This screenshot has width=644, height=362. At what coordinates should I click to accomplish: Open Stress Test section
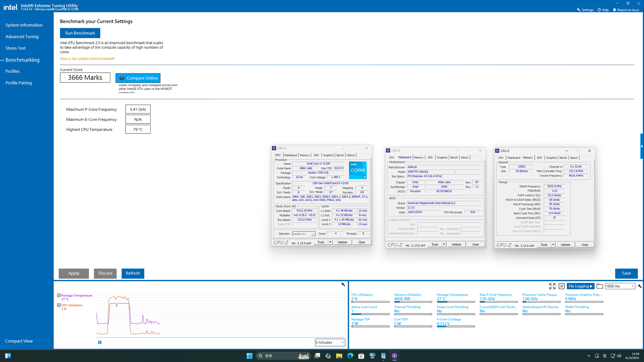tap(15, 48)
